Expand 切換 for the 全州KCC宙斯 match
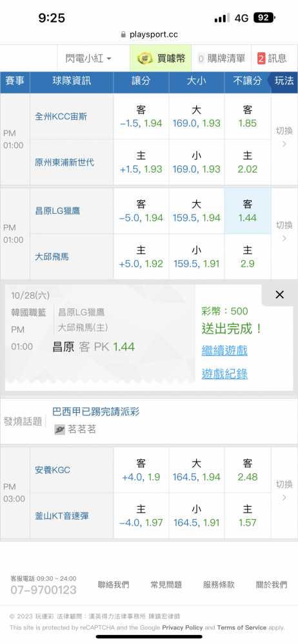Viewport: 298px width, 644px height. (284, 138)
